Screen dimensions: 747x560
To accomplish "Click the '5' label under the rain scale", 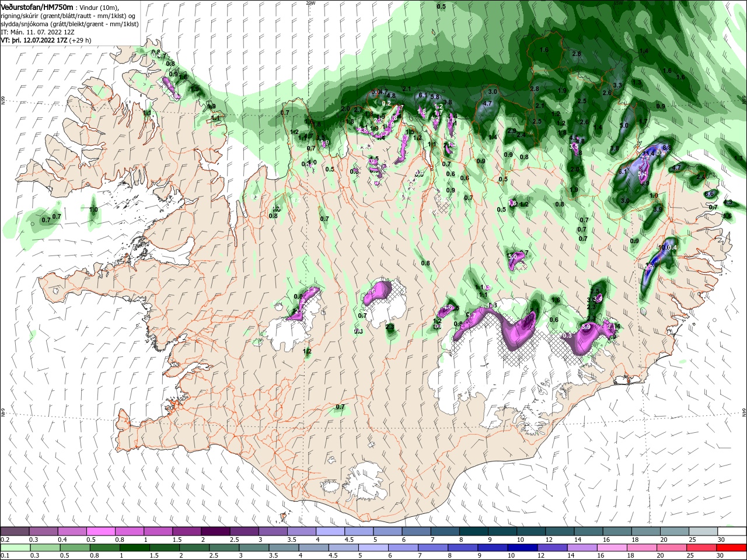I will [x=361, y=556].
